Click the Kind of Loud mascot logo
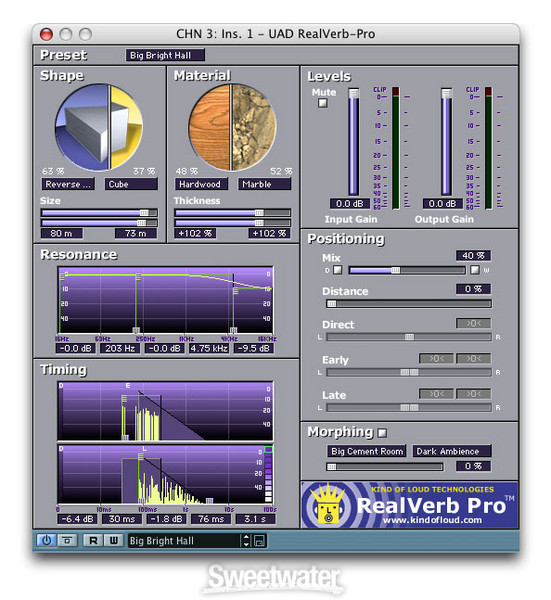 pyautogui.click(x=328, y=504)
